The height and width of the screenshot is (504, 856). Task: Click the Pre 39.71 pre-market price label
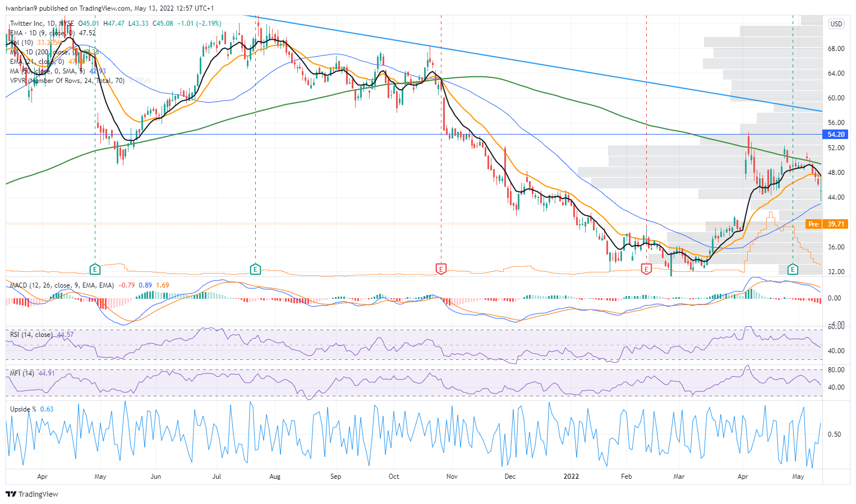tap(826, 224)
